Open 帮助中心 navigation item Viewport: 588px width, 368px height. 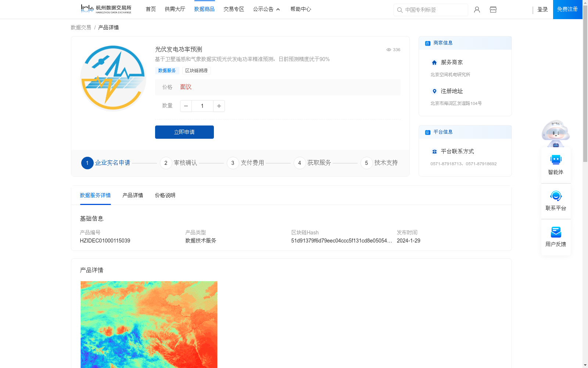click(x=301, y=9)
